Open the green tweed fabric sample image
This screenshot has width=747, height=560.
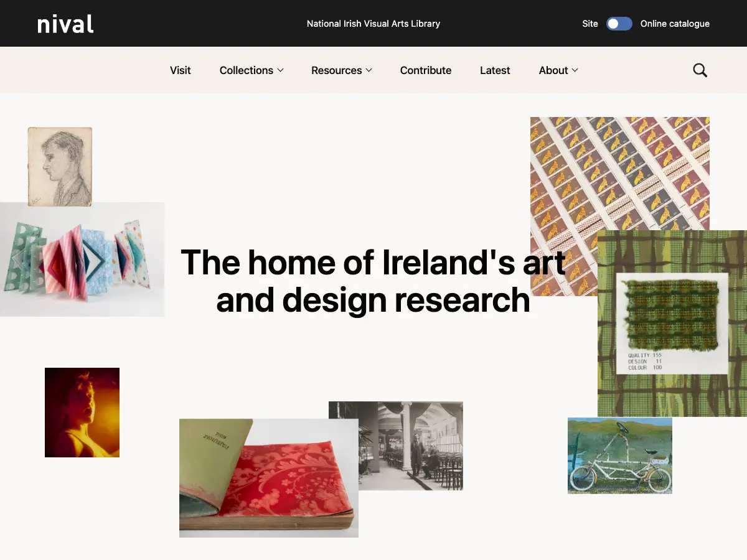pyautogui.click(x=672, y=324)
